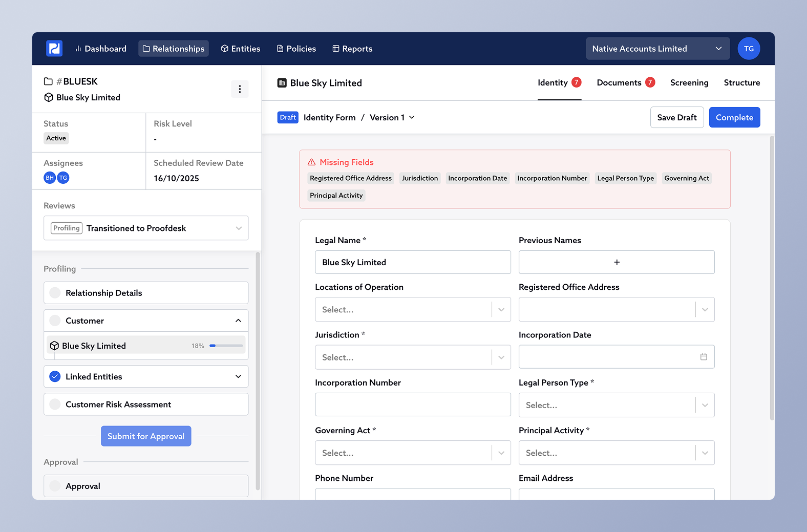The image size is (807, 532).
Task: Click the Save Draft button
Action: (676, 117)
